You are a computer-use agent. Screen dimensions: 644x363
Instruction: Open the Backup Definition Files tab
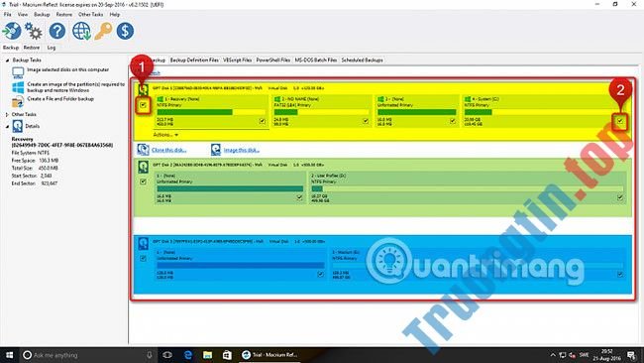[x=194, y=60]
